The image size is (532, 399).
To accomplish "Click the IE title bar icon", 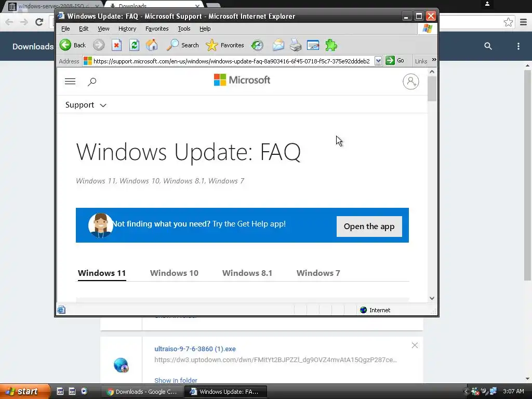I will (x=61, y=16).
